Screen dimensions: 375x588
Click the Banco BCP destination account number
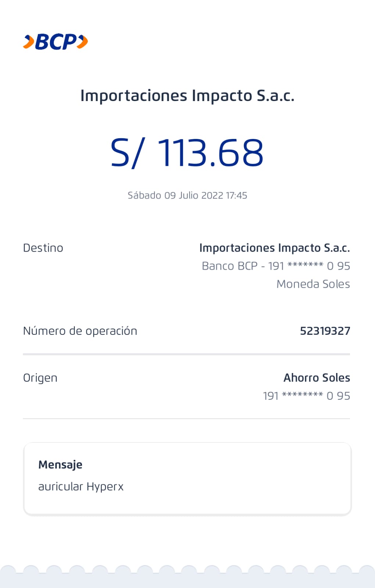coord(276,266)
